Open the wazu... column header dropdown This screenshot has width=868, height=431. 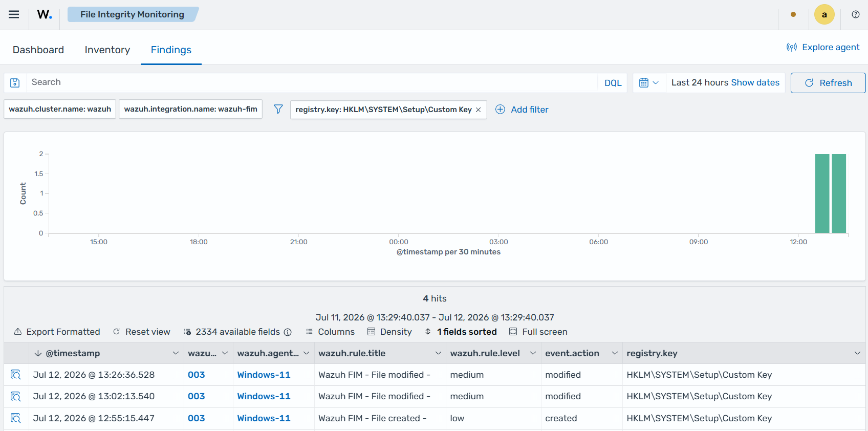(x=225, y=353)
